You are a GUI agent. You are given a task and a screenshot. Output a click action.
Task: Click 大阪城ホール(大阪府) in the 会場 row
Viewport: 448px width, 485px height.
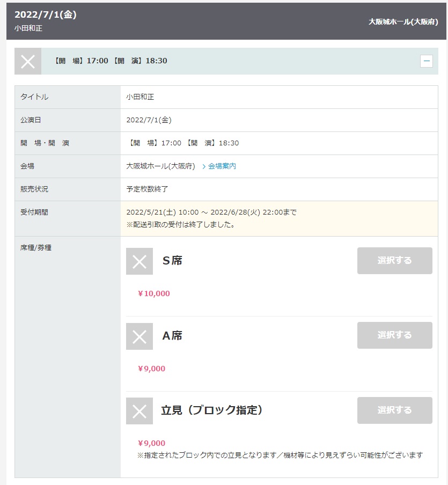pos(160,166)
